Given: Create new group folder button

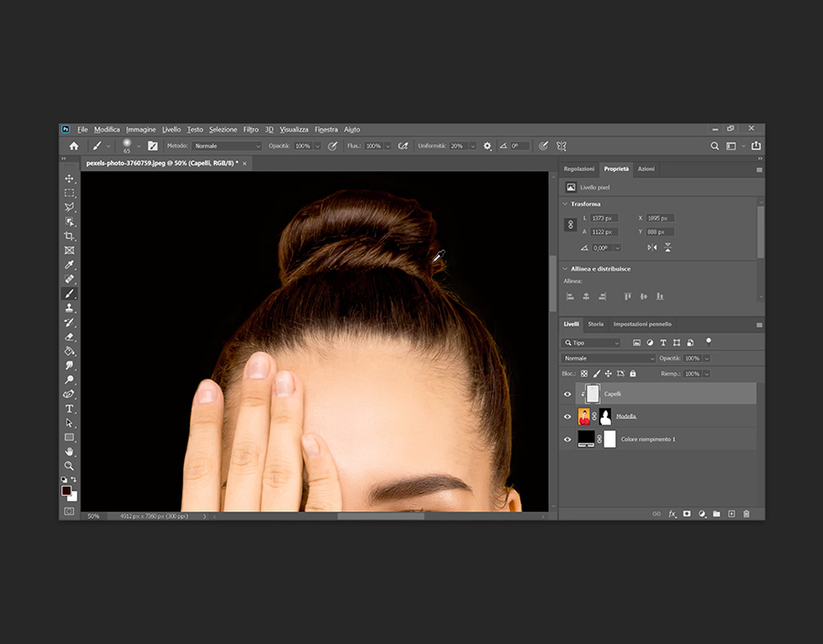Looking at the screenshot, I should [716, 514].
